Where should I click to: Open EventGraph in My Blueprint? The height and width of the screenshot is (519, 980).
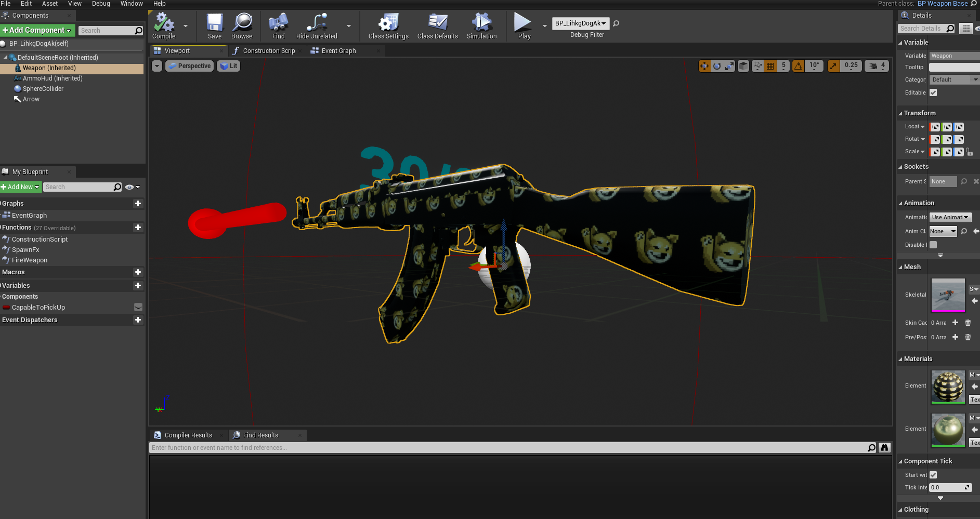click(29, 216)
